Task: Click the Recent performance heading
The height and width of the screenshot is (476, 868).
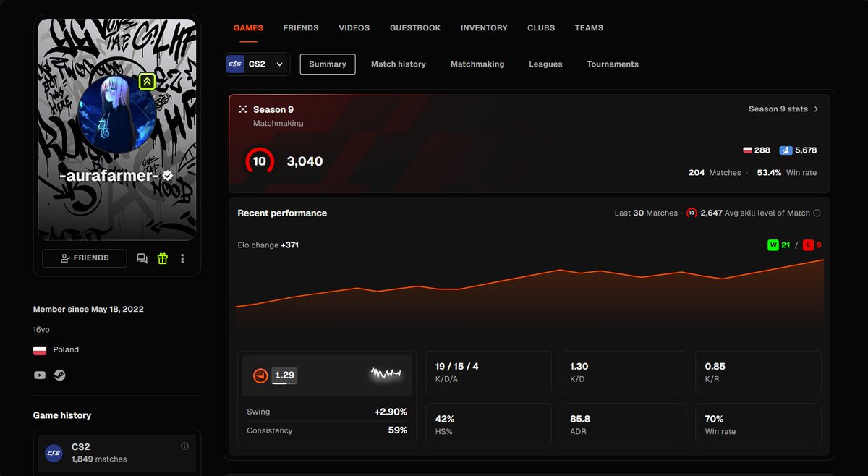Action: click(282, 213)
